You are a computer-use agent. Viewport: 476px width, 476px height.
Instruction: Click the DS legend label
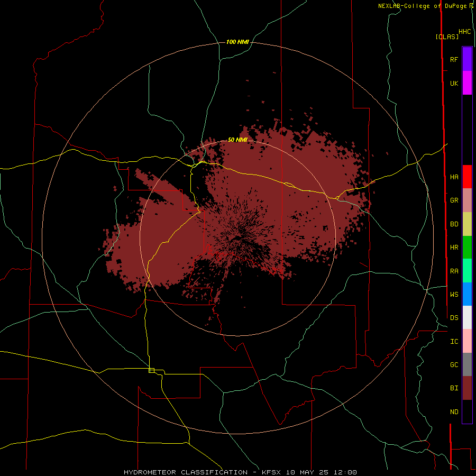tap(454, 317)
